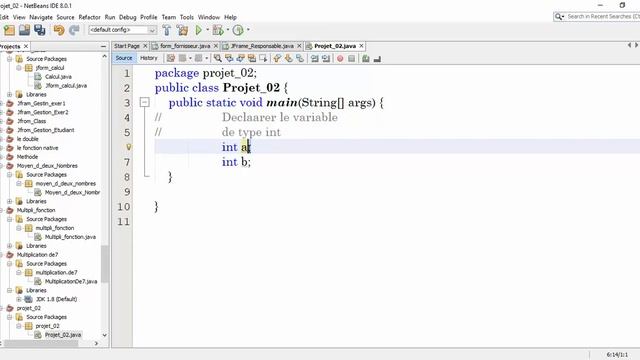This screenshot has width=640, height=360.
Task: Close the Projet_02.java tab
Action: (x=361, y=46)
